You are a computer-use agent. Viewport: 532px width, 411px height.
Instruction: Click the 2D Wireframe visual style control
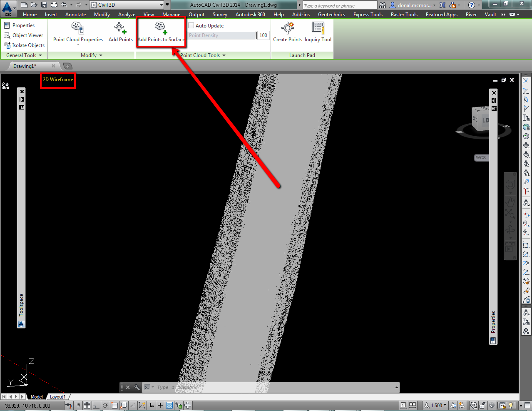[58, 80]
